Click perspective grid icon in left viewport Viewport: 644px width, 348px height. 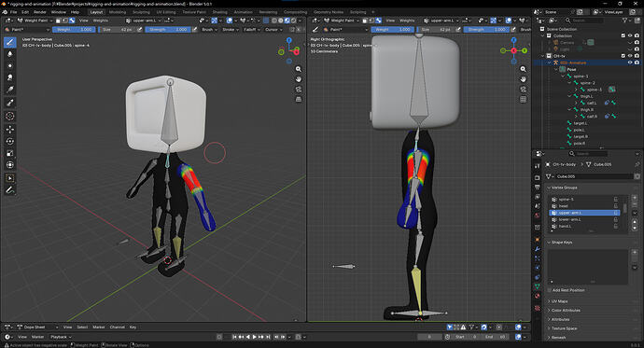299,99
